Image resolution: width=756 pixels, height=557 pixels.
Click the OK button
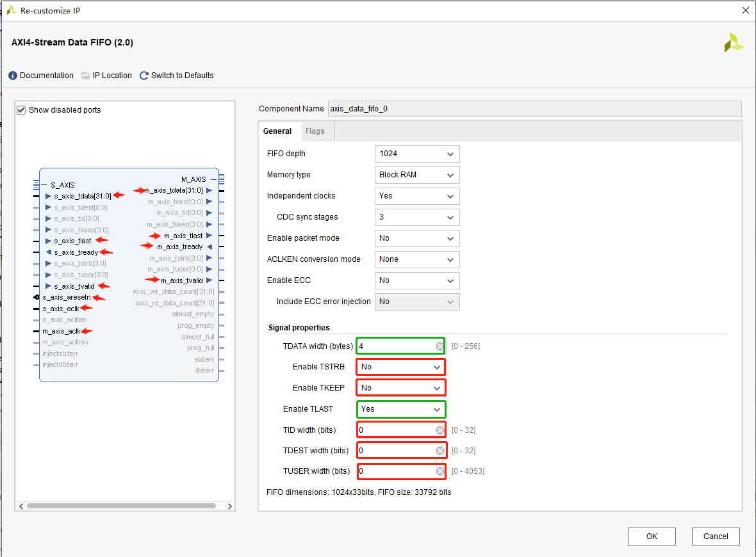(652, 537)
